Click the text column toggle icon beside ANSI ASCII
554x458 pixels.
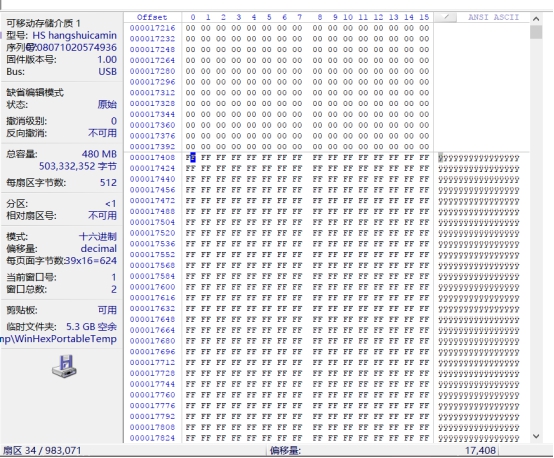(446, 17)
